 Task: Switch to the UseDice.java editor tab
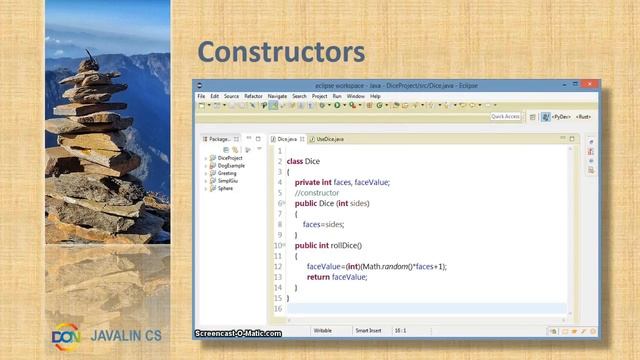click(x=327, y=139)
